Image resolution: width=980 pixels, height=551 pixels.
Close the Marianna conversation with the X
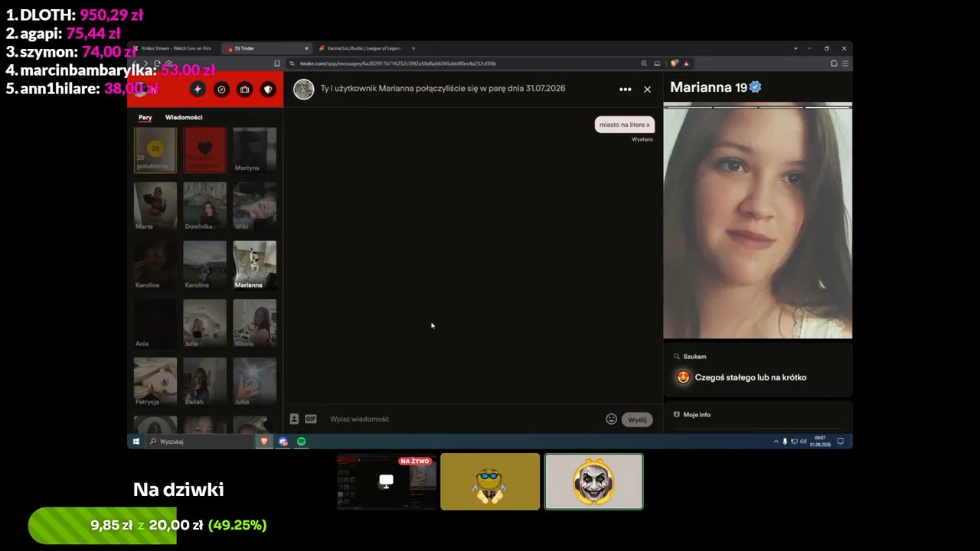coord(648,90)
